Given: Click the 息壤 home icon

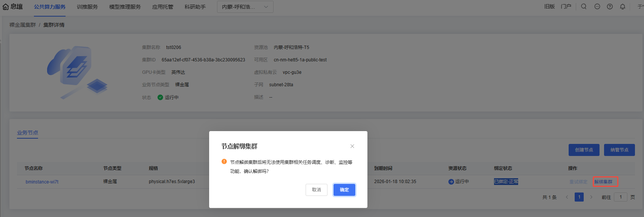Looking at the screenshot, I should [x=6, y=7].
